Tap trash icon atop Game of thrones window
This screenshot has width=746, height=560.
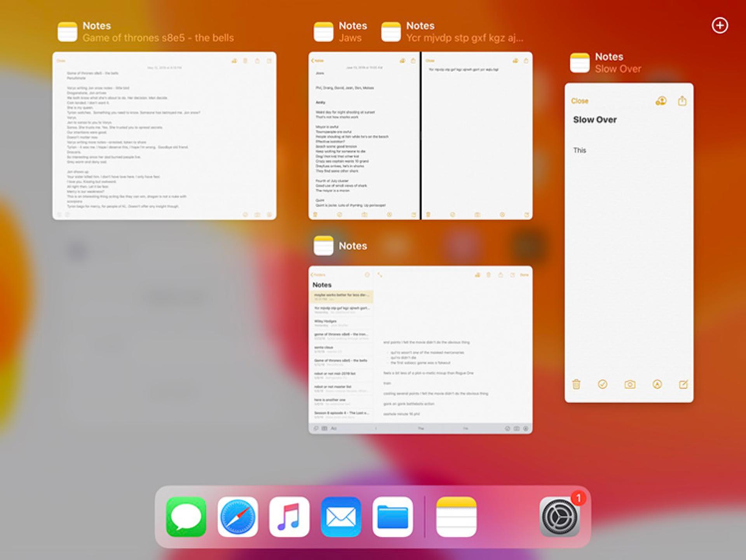tap(245, 61)
